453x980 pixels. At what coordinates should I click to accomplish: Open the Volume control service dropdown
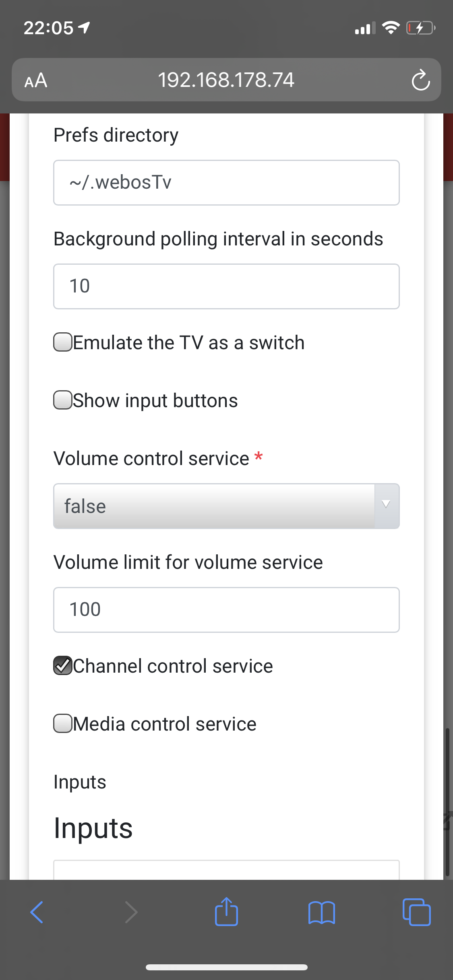[x=214, y=506]
